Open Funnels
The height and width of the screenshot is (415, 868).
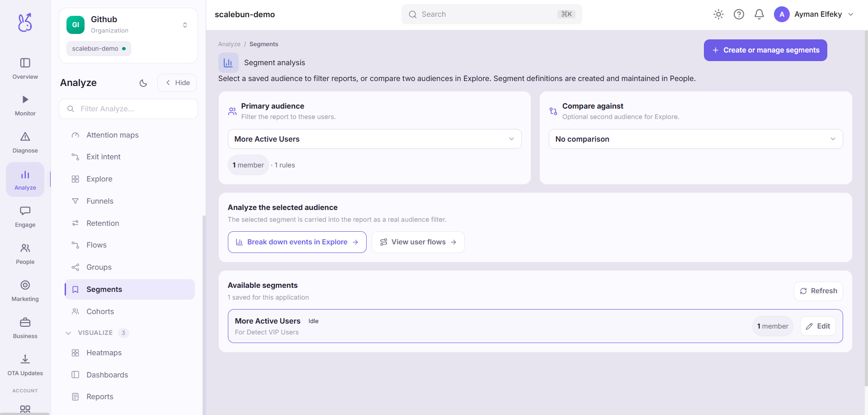tap(129, 201)
